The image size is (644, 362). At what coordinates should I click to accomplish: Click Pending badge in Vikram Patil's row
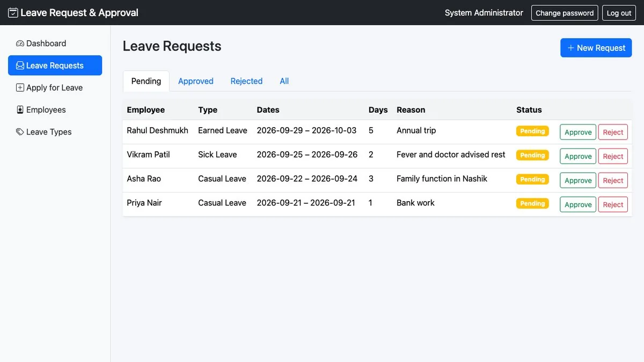coord(532,155)
